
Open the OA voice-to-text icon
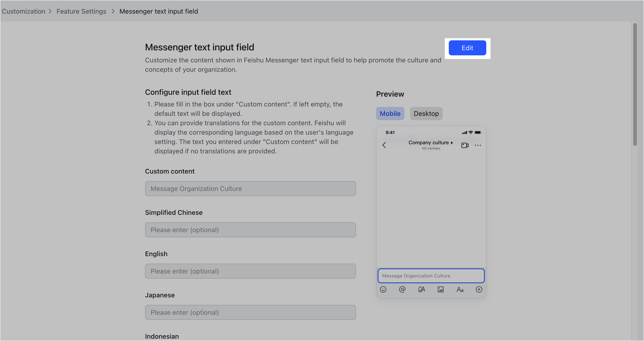[x=422, y=289]
